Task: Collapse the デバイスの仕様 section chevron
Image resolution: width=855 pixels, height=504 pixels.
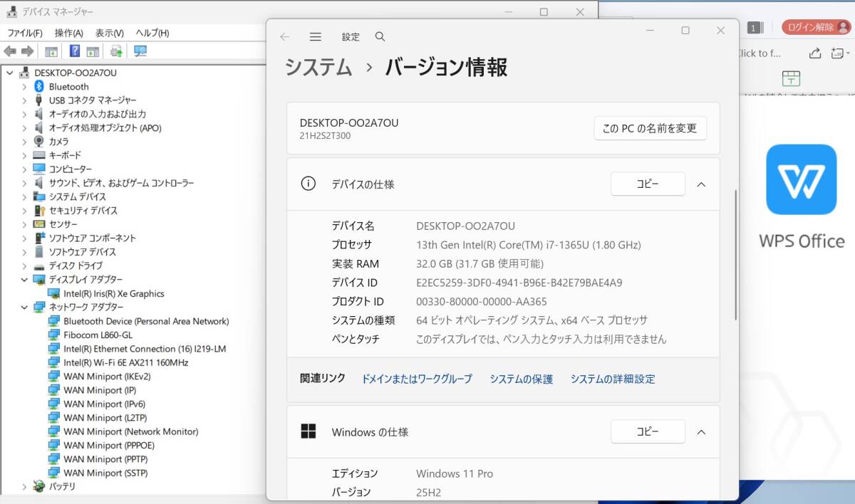Action: pyautogui.click(x=701, y=184)
